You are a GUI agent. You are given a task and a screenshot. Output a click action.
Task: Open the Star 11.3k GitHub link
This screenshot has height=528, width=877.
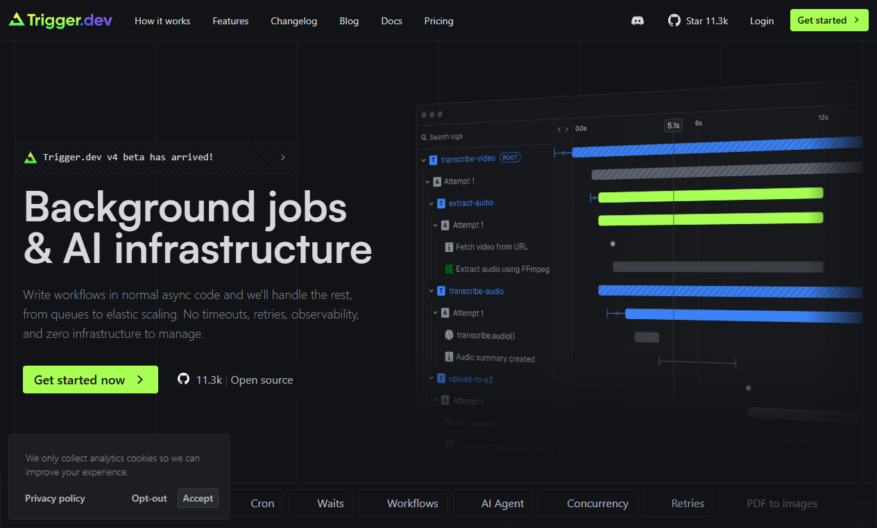tap(698, 21)
